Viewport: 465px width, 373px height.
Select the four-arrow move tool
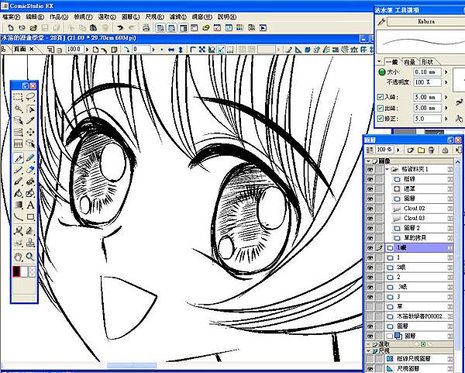30,132
